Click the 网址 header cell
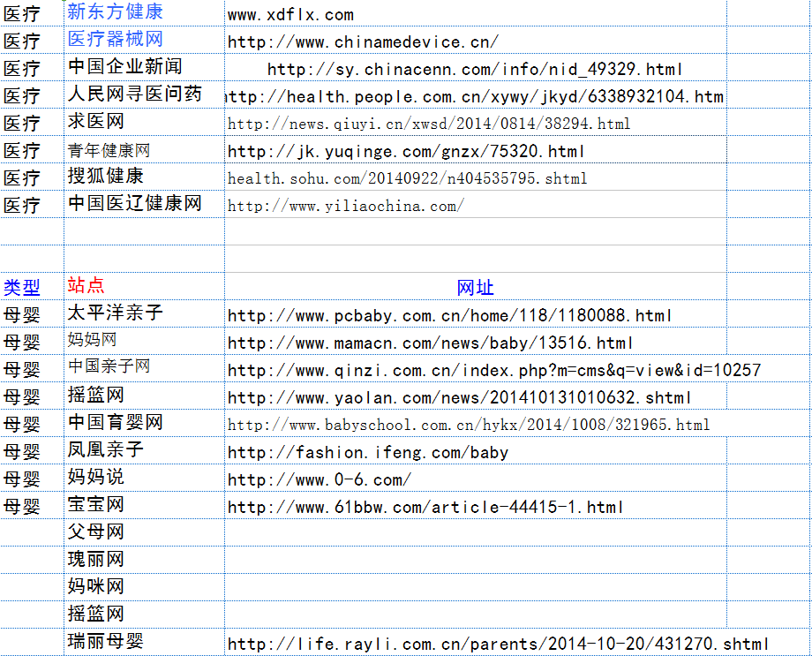Viewport: 812px width, 656px height. pos(476,287)
